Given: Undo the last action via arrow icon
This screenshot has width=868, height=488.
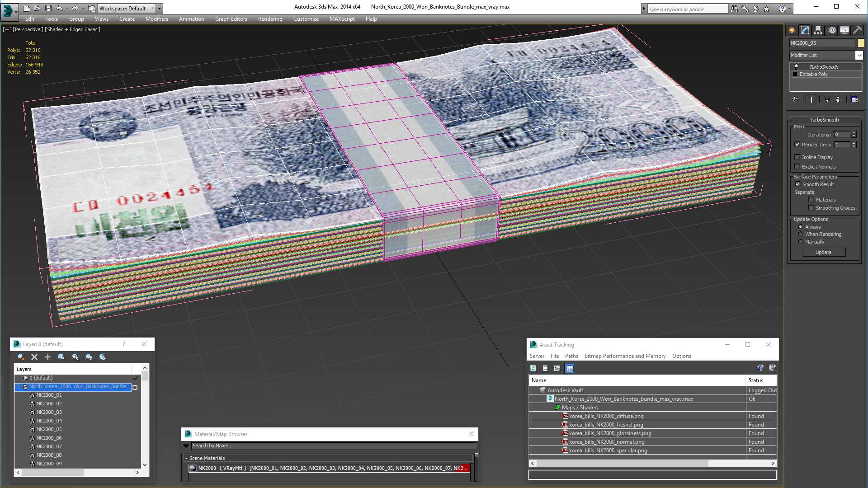Looking at the screenshot, I should (x=59, y=8).
